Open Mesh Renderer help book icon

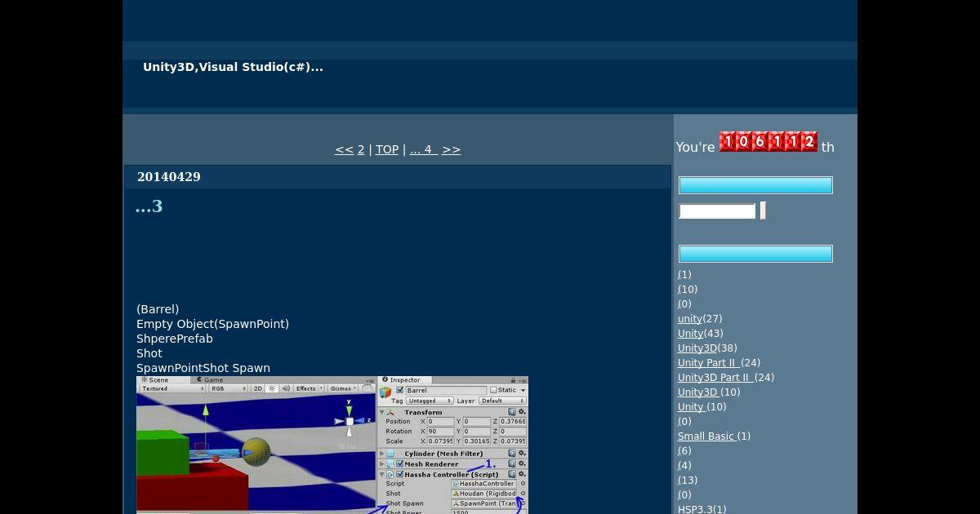coord(512,463)
